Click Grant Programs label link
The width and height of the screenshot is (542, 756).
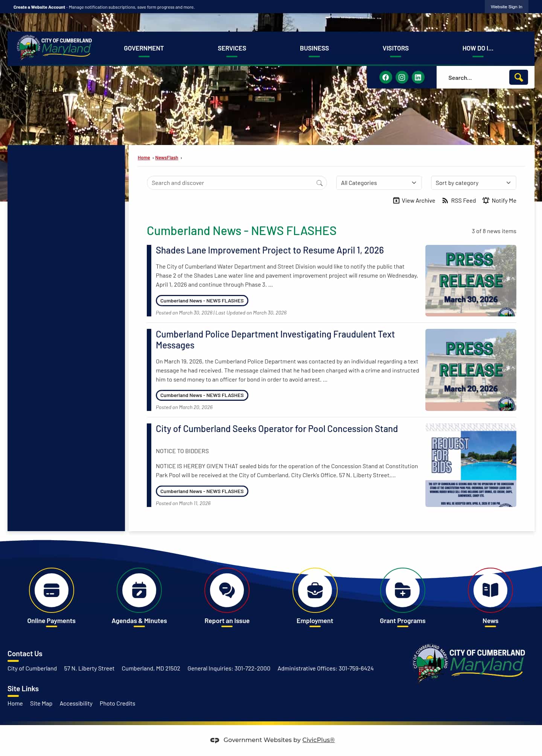(402, 621)
